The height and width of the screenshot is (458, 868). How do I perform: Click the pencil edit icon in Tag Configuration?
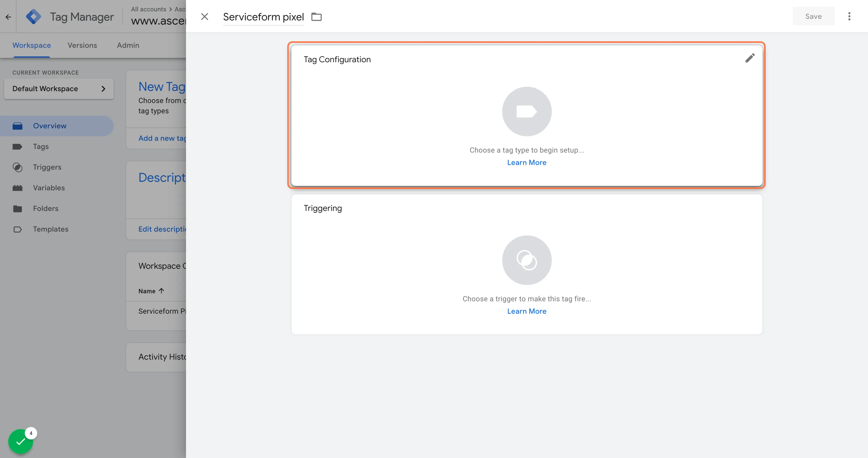750,58
